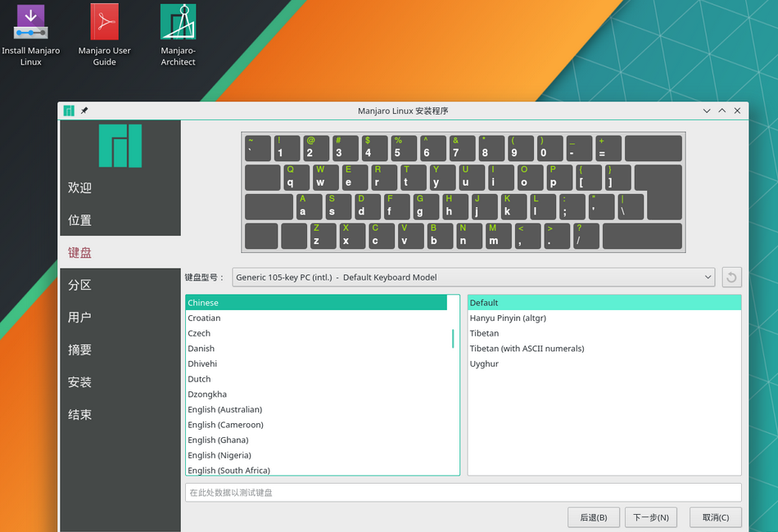Select the 分区 step in the sidebar
Screen dimensions: 778x532
point(120,285)
